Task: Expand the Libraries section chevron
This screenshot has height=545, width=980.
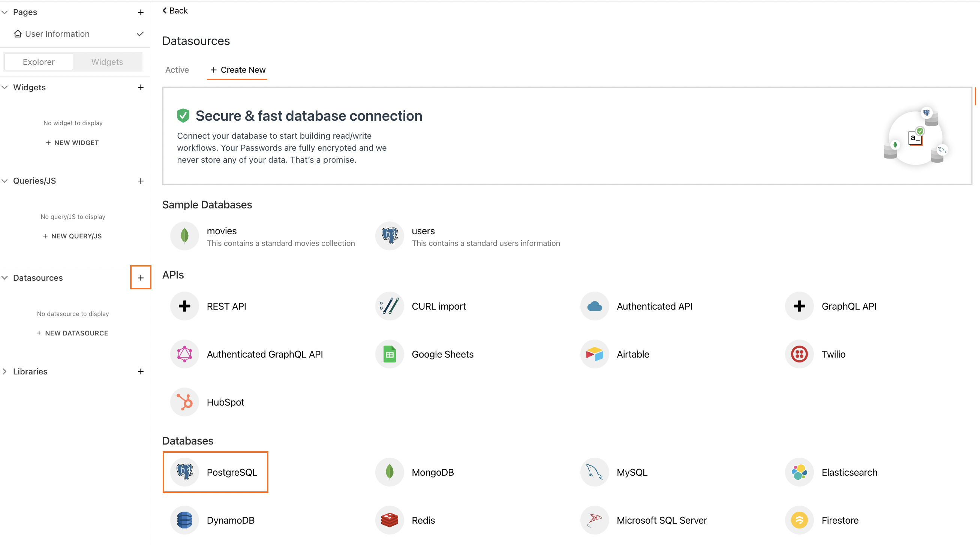Action: click(x=4, y=371)
